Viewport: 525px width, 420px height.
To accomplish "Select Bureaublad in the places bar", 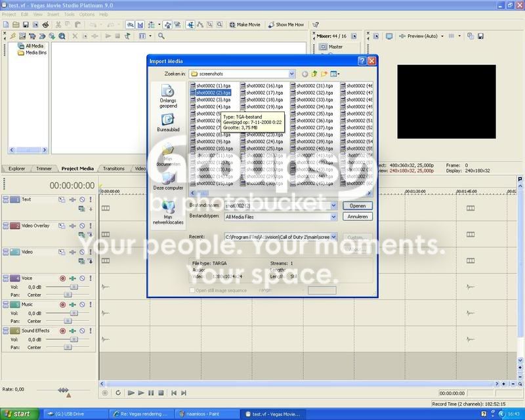I will (168, 123).
